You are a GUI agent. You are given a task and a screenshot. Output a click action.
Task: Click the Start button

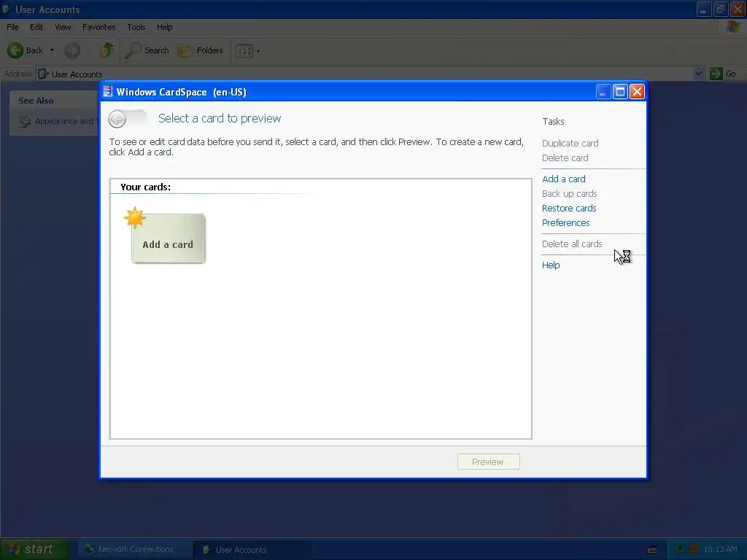pyautogui.click(x=35, y=549)
